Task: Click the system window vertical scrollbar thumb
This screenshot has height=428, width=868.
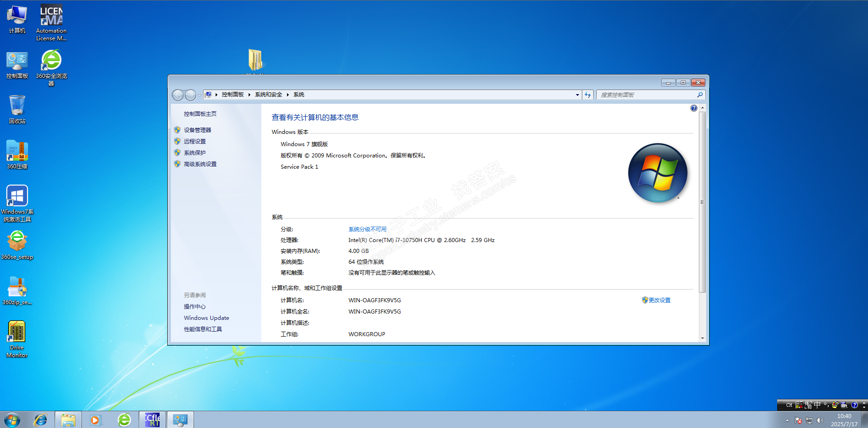Action: tap(702, 202)
